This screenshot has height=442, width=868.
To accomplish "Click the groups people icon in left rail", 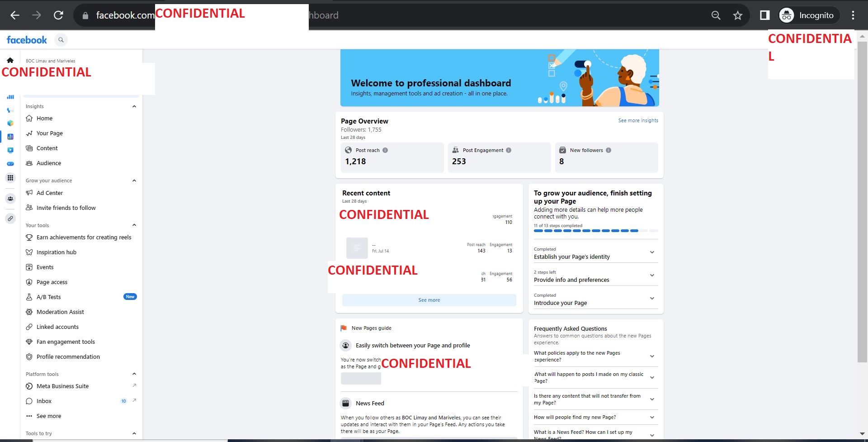I will 10,199.
